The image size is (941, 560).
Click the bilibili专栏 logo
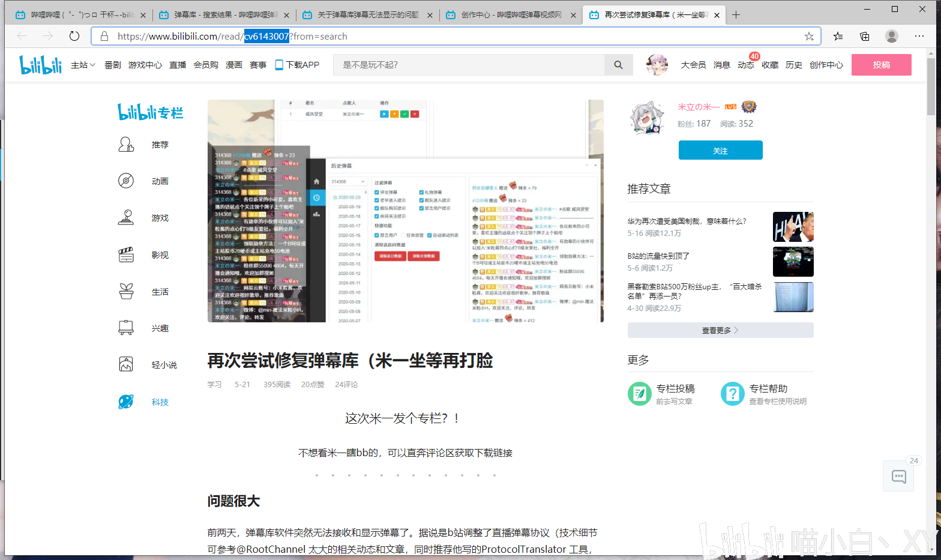pos(151,112)
